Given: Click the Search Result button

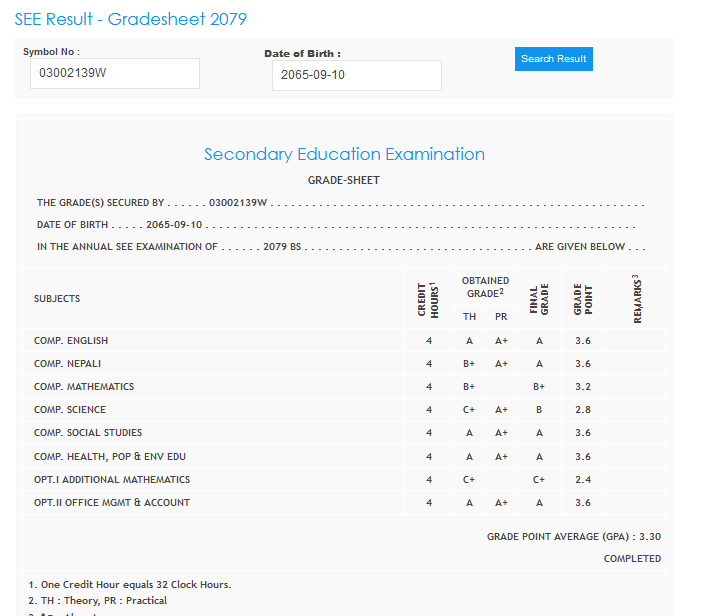Looking at the screenshot, I should click(554, 59).
